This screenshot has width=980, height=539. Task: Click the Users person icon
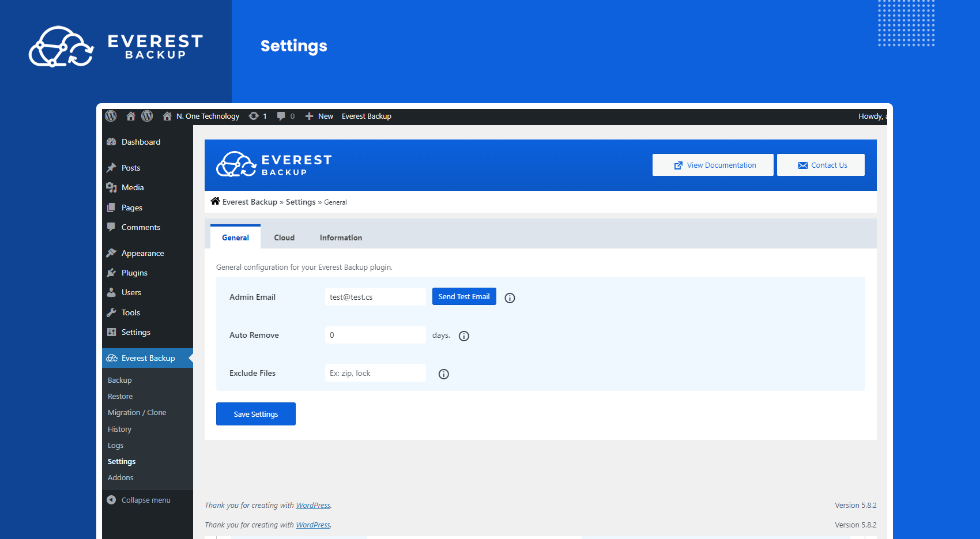click(111, 292)
